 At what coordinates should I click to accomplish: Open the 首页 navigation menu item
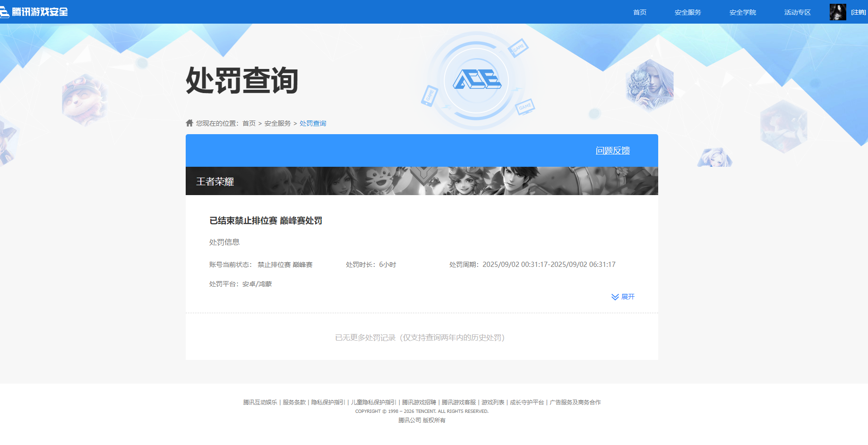click(640, 12)
